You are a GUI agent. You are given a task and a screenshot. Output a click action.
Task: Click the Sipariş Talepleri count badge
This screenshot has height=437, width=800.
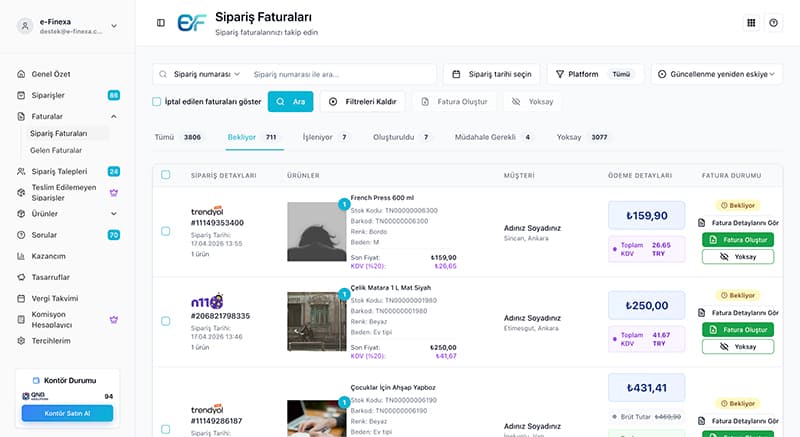tap(114, 171)
